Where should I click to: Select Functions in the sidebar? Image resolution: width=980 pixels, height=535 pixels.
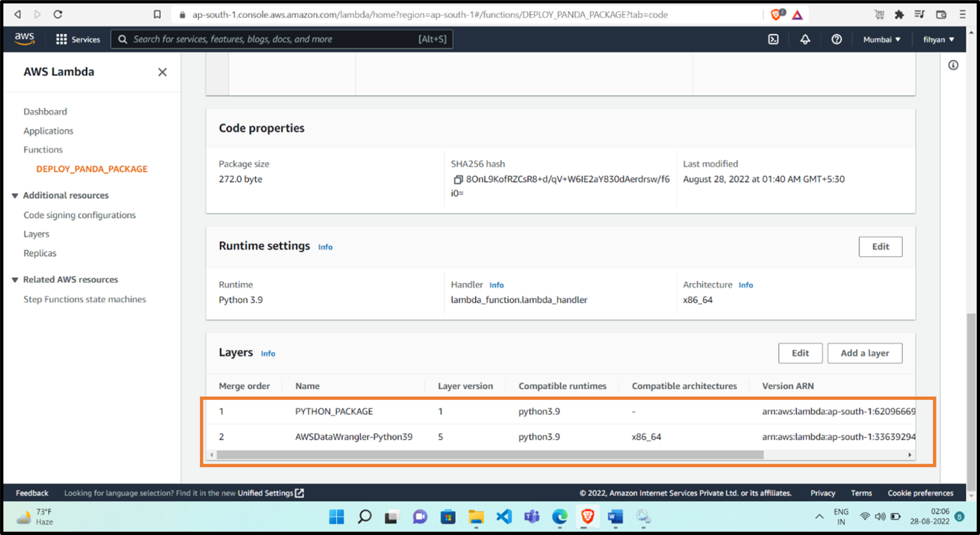[43, 149]
